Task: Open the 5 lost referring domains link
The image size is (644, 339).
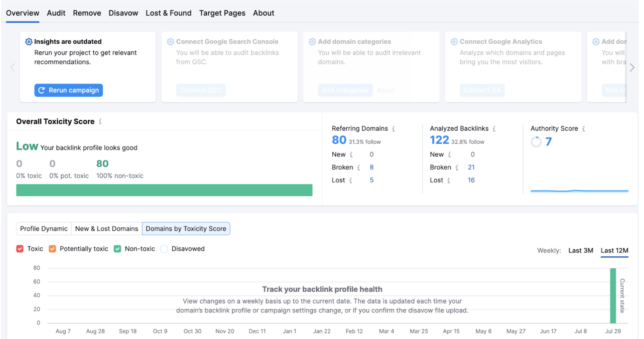Action: [x=372, y=180]
